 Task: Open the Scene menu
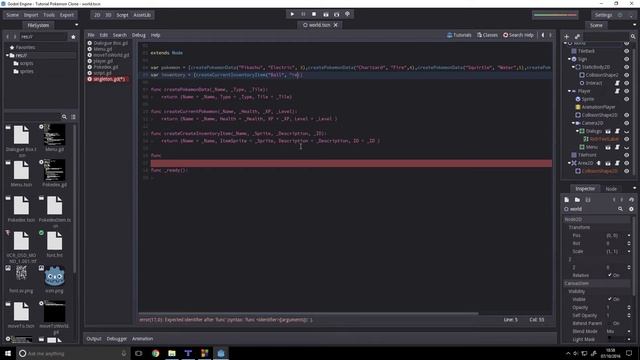coord(12,15)
